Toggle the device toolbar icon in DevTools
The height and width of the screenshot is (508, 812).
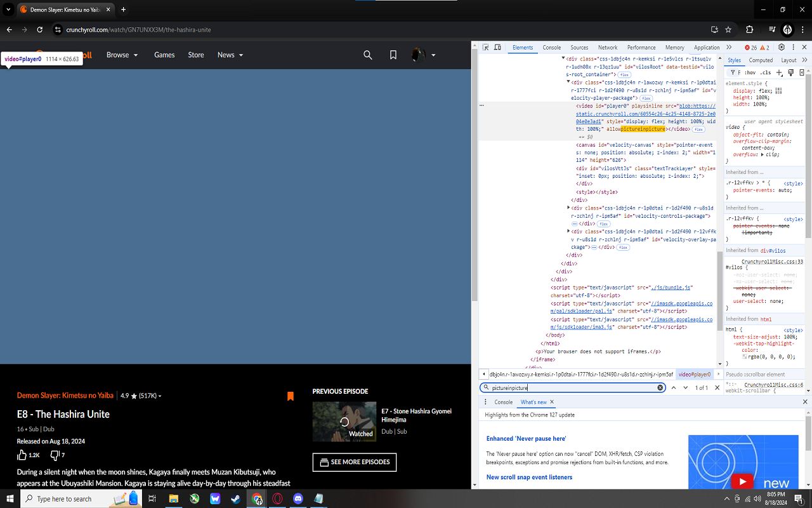[498, 48]
